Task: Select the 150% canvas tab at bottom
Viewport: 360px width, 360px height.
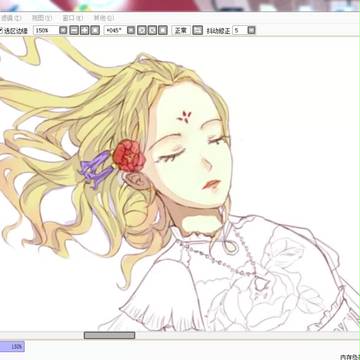Action: point(12,347)
